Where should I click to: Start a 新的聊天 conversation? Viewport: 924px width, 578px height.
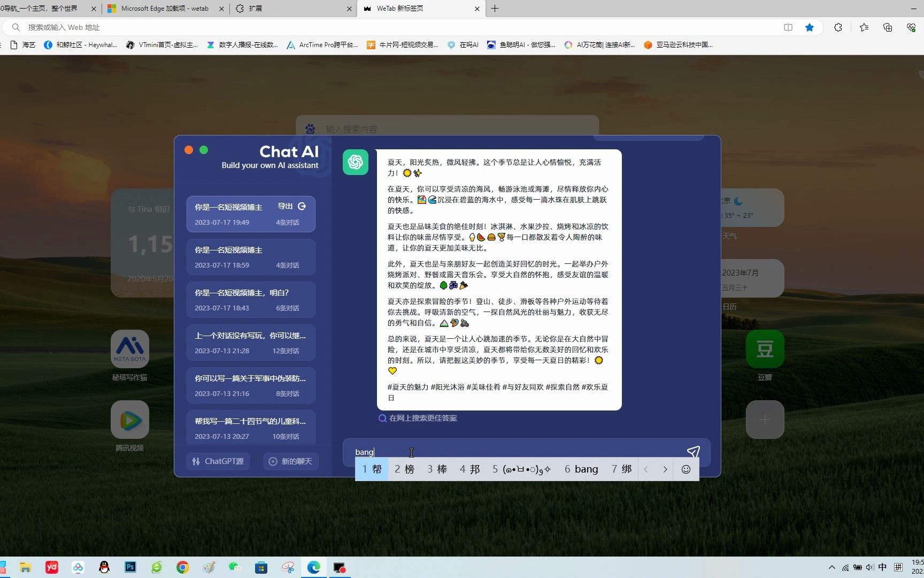point(290,461)
